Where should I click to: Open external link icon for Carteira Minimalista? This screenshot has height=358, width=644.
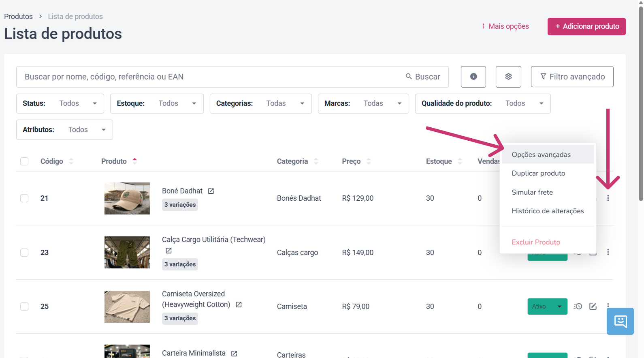coord(234,354)
